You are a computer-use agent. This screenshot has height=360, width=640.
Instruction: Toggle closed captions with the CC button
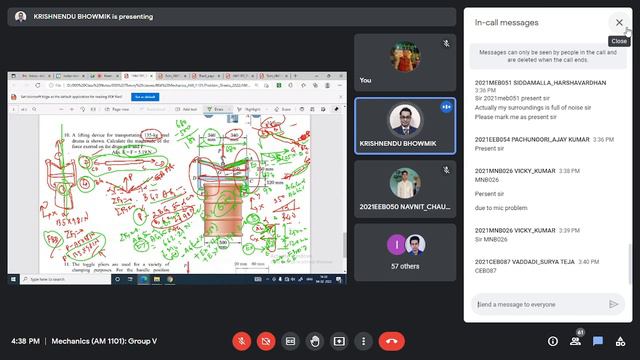(290, 341)
